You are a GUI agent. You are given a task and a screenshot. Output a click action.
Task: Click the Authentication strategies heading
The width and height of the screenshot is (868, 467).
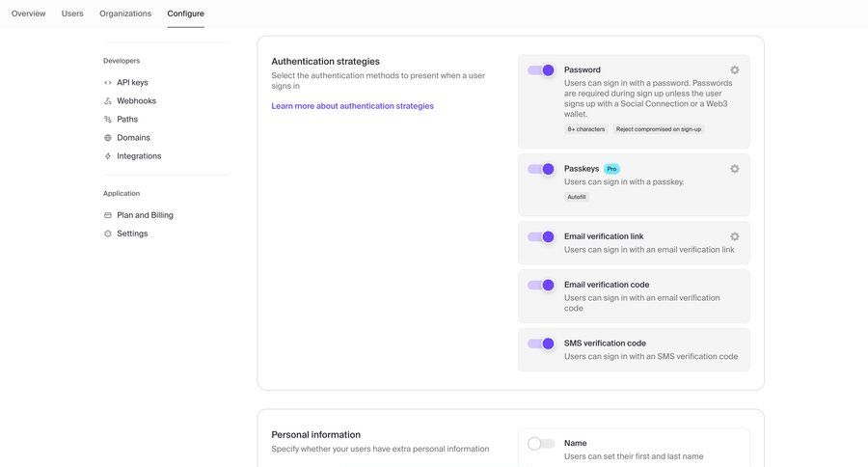click(x=326, y=62)
